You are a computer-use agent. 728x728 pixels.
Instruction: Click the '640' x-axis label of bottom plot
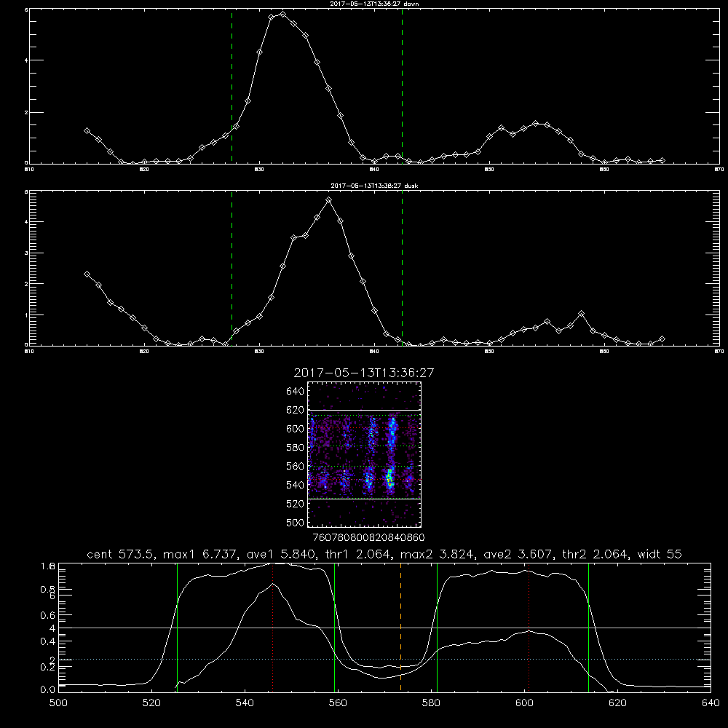click(x=711, y=703)
